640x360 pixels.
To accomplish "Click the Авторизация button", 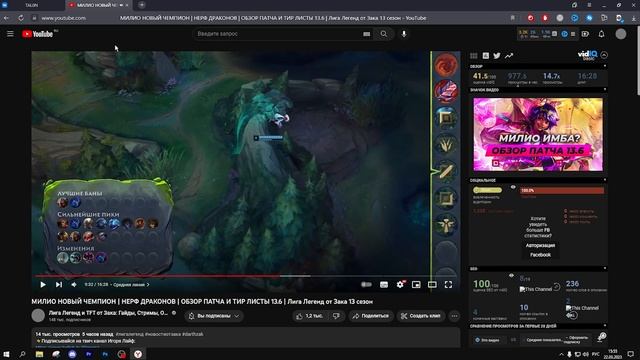I will (x=540, y=245).
